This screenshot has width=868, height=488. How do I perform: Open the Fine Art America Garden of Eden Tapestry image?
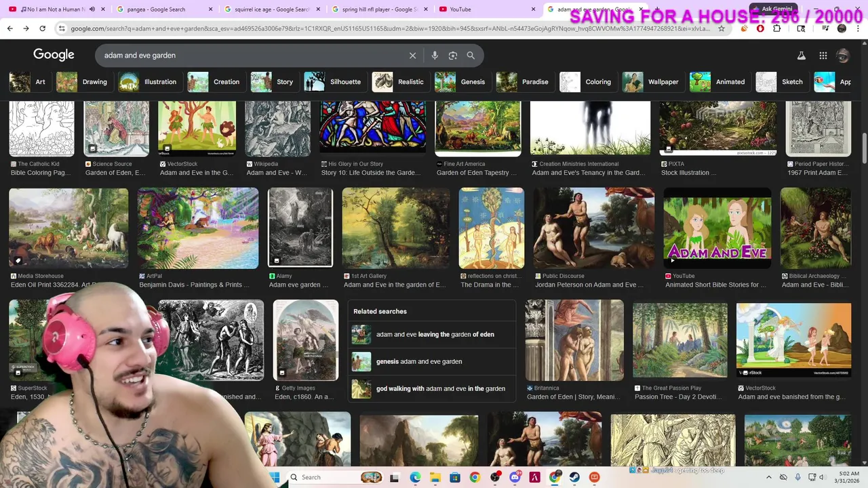tap(478, 128)
